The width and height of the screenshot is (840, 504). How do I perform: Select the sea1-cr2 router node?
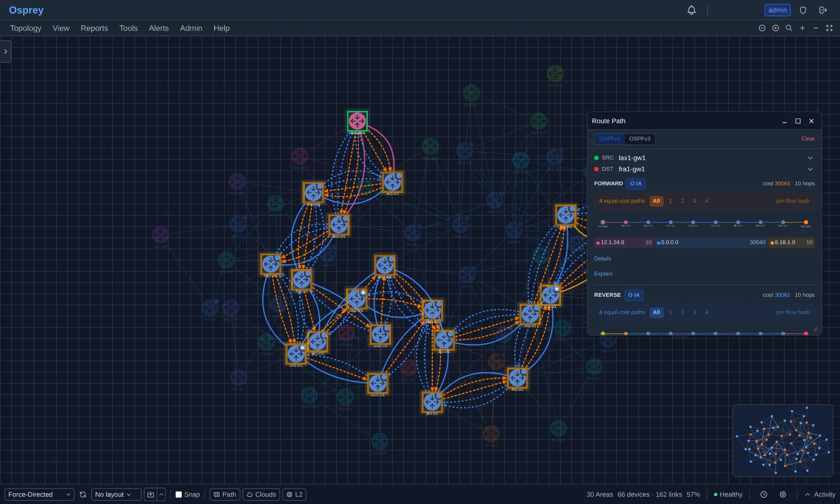pyautogui.click(x=380, y=334)
